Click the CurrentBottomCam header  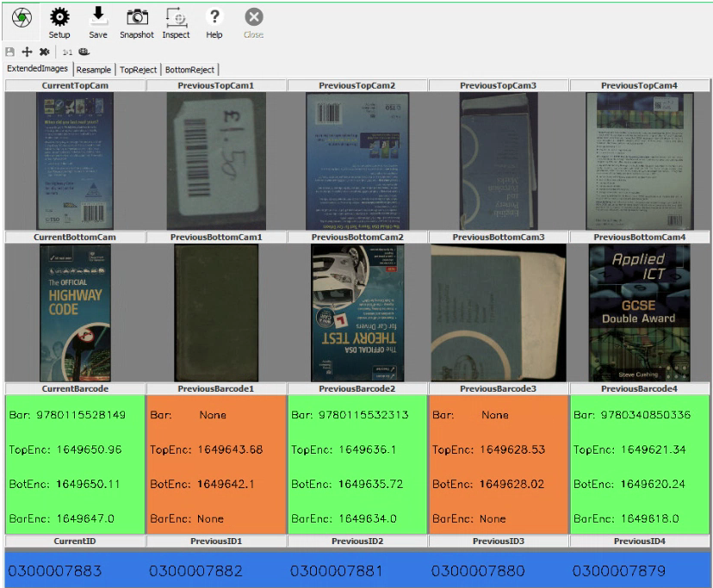tap(75, 237)
